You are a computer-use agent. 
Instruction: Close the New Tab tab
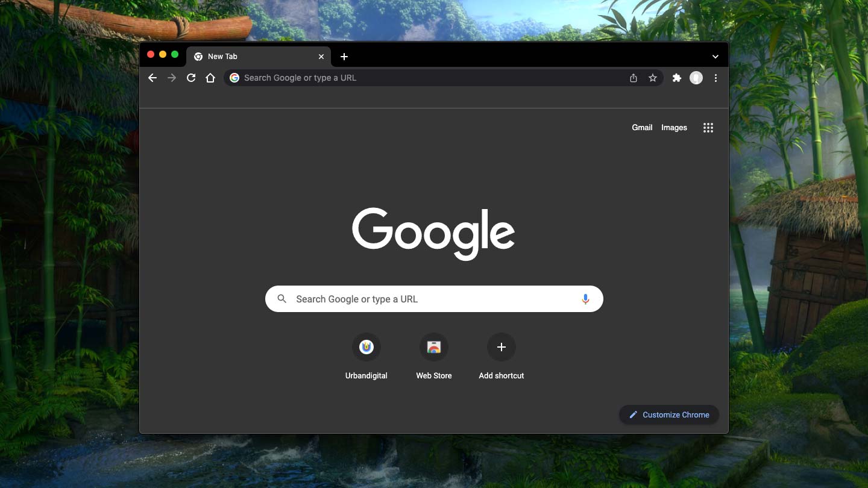pos(321,57)
